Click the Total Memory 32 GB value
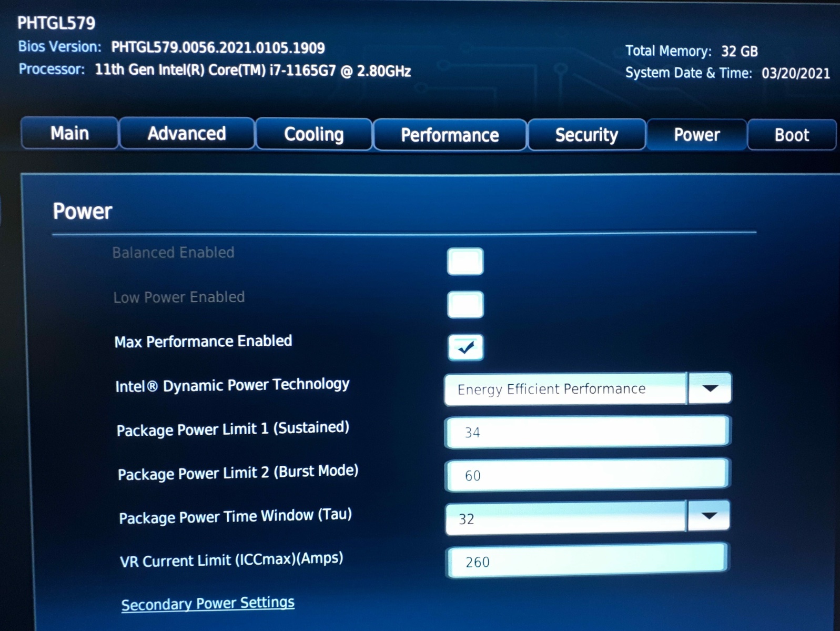 (739, 52)
